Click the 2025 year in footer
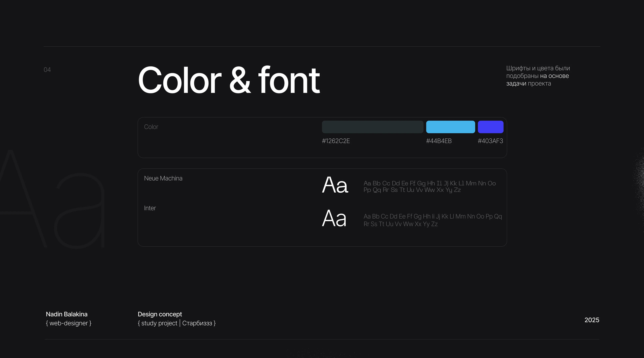The height and width of the screenshot is (358, 644). 591,320
